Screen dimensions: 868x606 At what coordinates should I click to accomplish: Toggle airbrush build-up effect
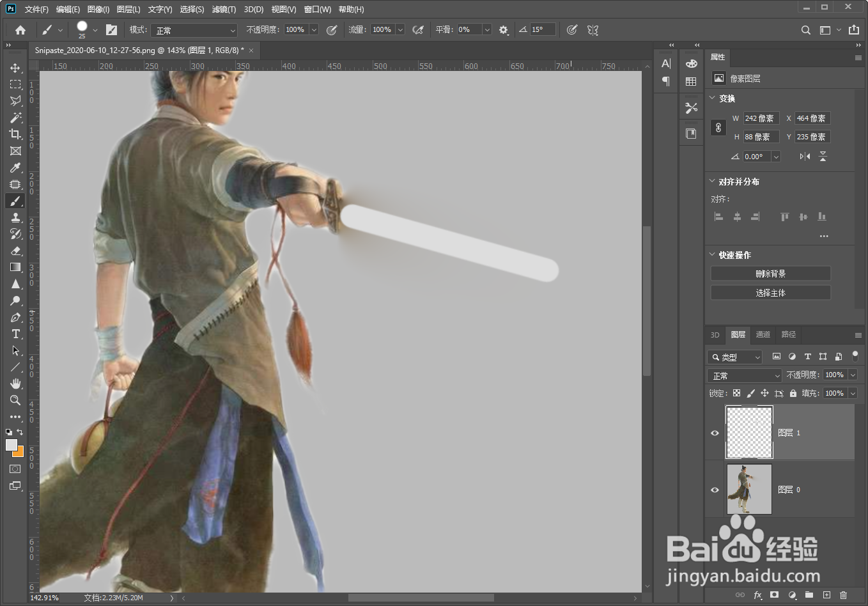tap(418, 30)
